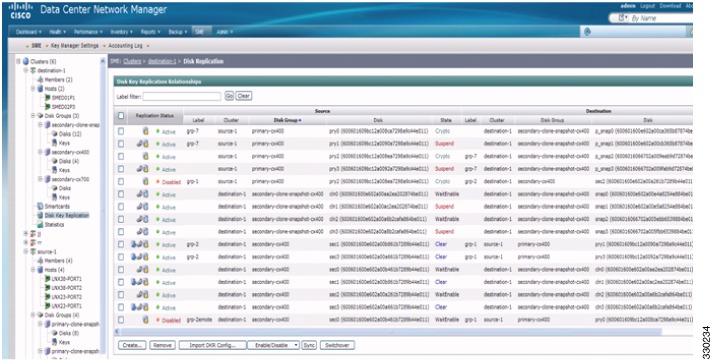Click the Disk Groups (3) icon
The width and height of the screenshot is (712, 360).
[40, 116]
